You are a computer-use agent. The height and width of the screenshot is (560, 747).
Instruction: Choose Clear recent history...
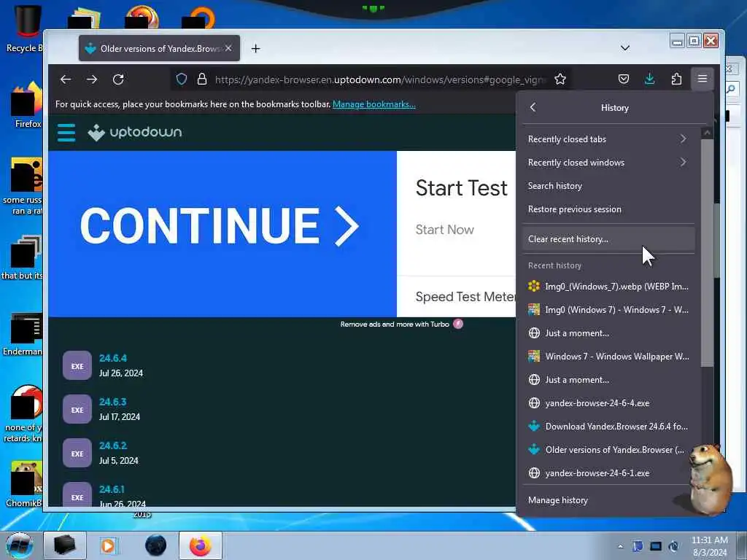[608, 239]
